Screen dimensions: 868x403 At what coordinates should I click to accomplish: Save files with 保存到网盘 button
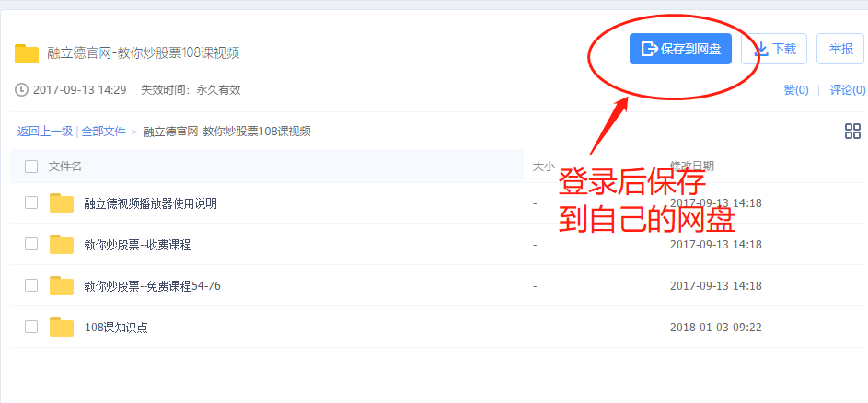click(680, 49)
